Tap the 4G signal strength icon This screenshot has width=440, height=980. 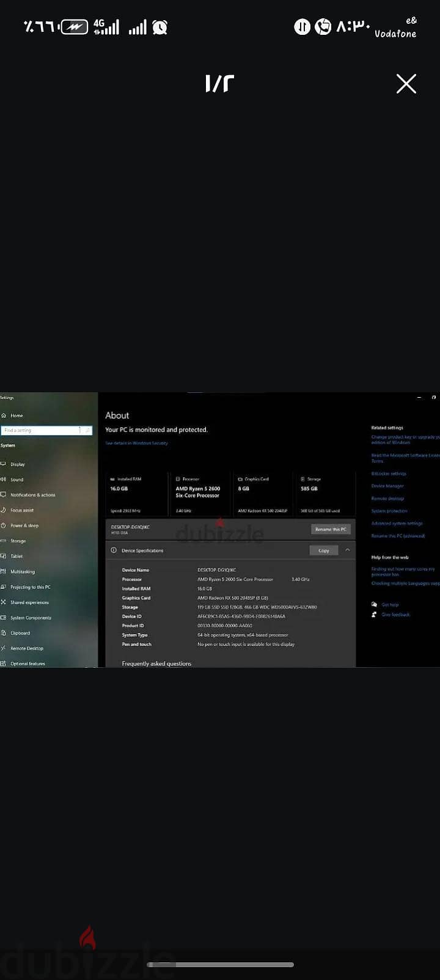pos(106,27)
